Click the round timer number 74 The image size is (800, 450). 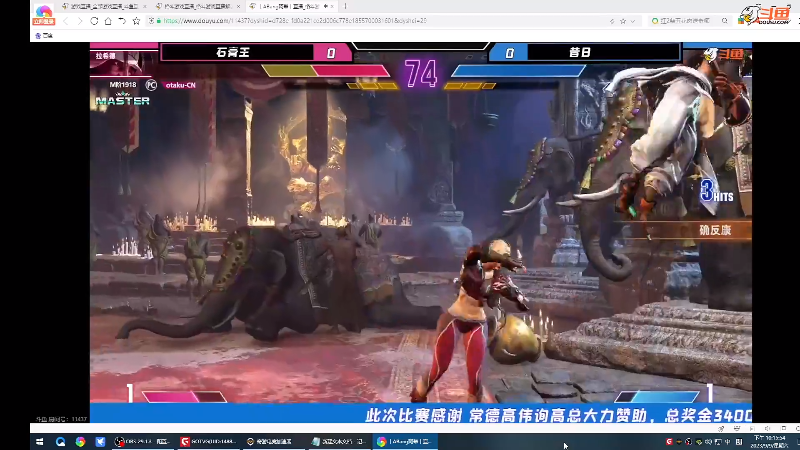pyautogui.click(x=421, y=73)
